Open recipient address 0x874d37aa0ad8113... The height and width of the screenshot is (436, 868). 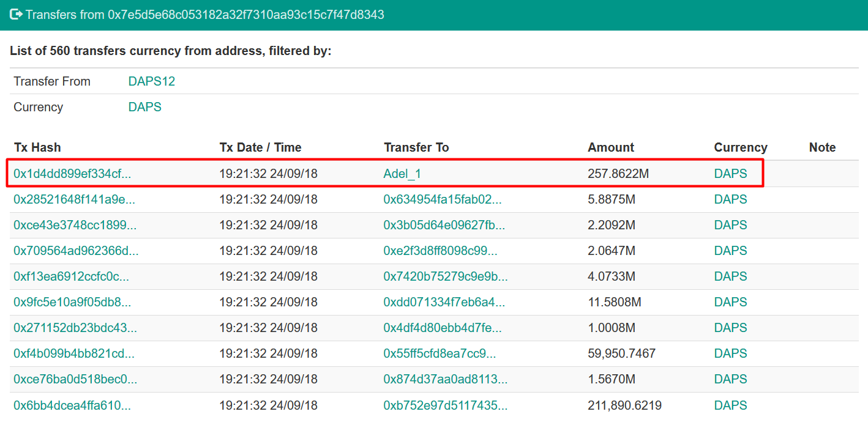point(446,379)
